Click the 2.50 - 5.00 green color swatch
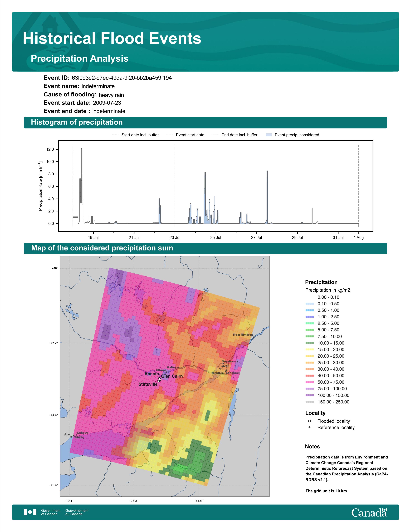Screen dimensions: 411x532 (310, 323)
